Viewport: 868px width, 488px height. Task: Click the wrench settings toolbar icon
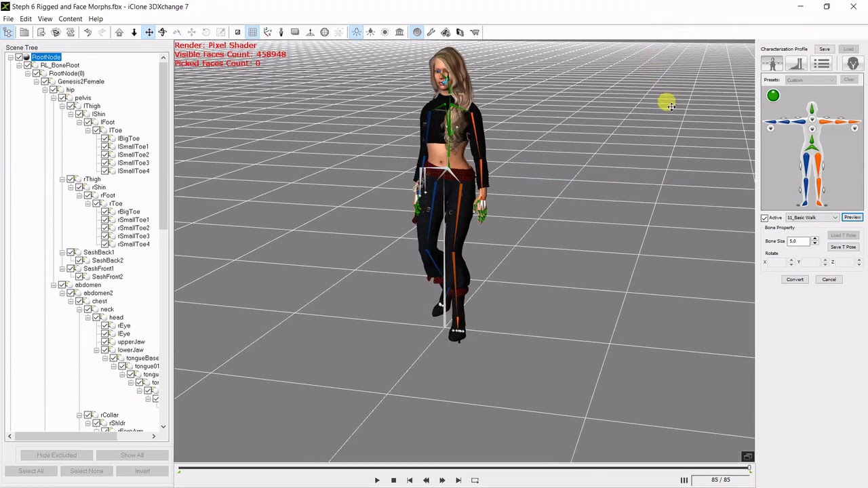[431, 32]
